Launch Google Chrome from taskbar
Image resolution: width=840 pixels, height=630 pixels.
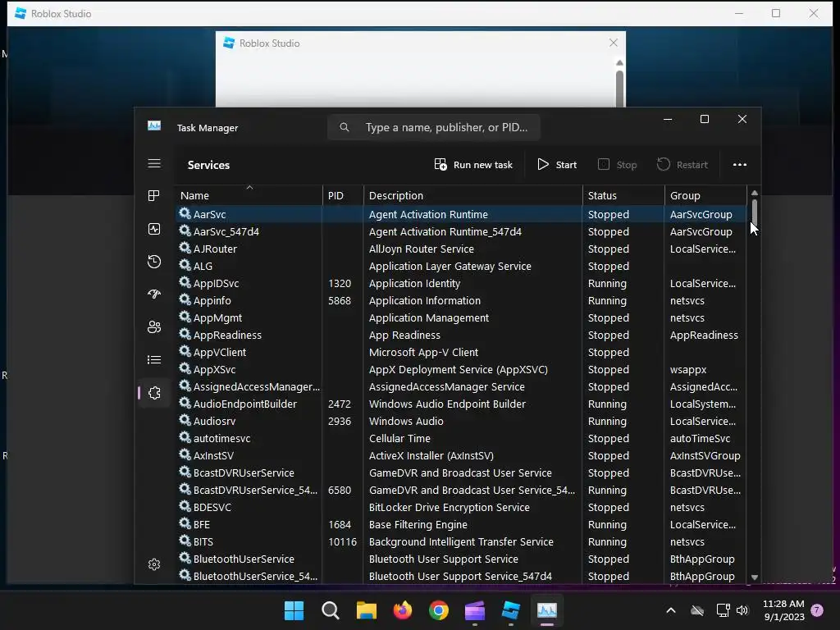439,610
